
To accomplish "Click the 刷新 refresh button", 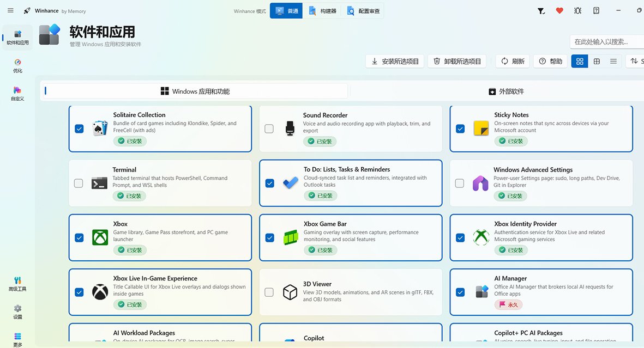I will tap(513, 61).
